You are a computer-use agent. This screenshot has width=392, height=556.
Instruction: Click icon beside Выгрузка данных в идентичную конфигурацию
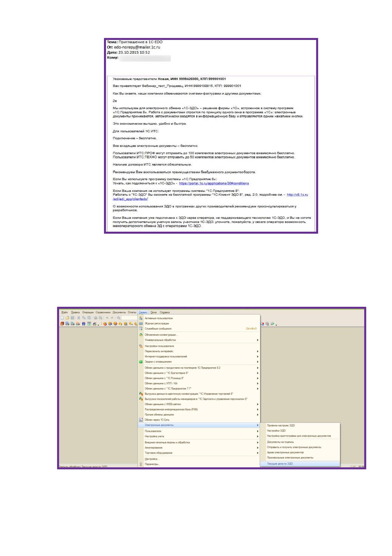[141, 394]
